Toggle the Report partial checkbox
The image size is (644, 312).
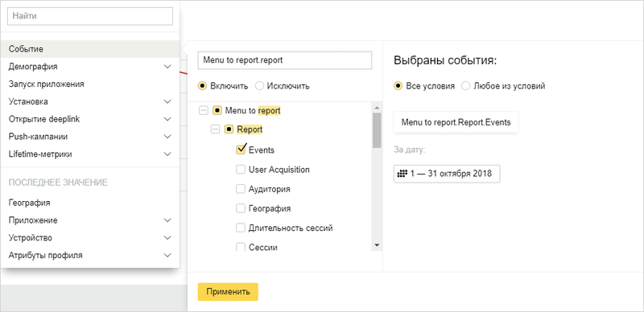coord(229,129)
